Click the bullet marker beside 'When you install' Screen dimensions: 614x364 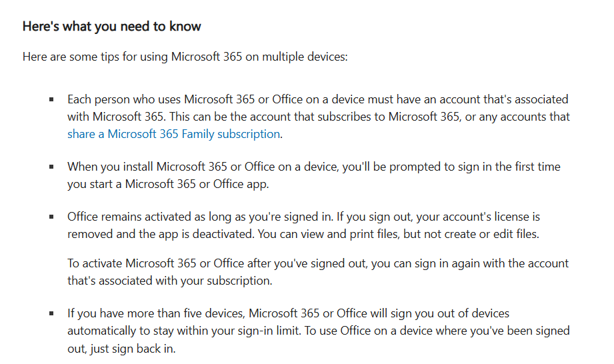coord(51,167)
